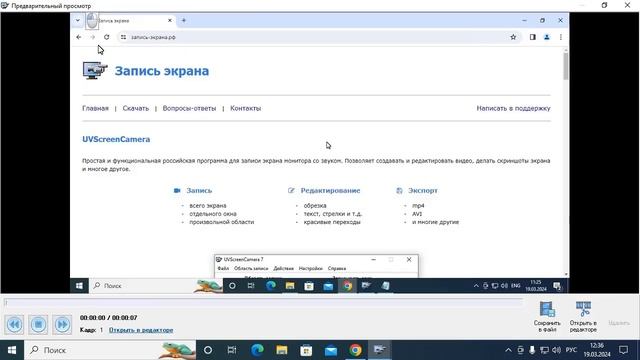
Task: Launch Microsoft Edge from the bottom taskbar
Action: [x=257, y=350]
